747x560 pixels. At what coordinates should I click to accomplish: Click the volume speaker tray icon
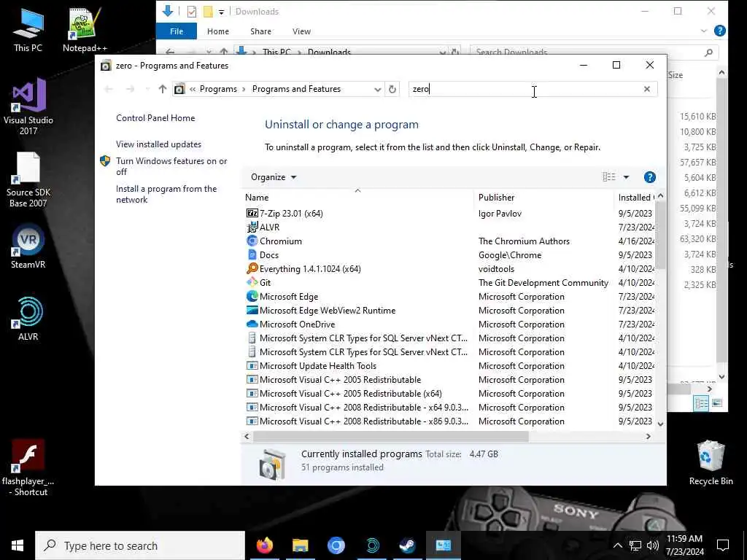coord(653,545)
